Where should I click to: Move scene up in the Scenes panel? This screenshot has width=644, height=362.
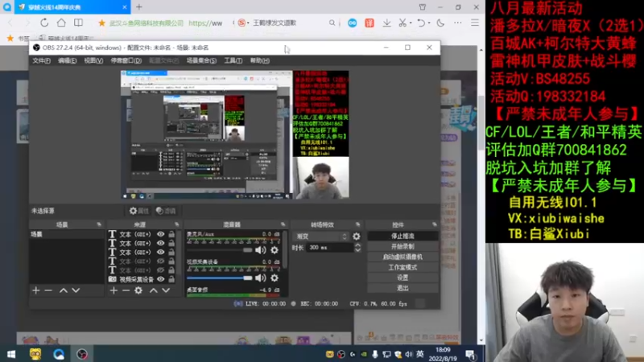64,290
